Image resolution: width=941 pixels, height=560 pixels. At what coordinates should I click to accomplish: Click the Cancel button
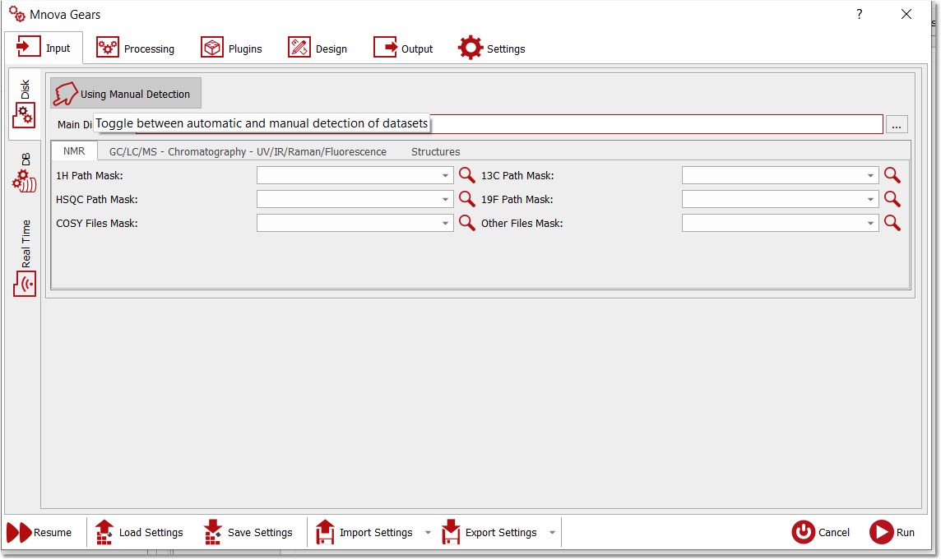(820, 532)
